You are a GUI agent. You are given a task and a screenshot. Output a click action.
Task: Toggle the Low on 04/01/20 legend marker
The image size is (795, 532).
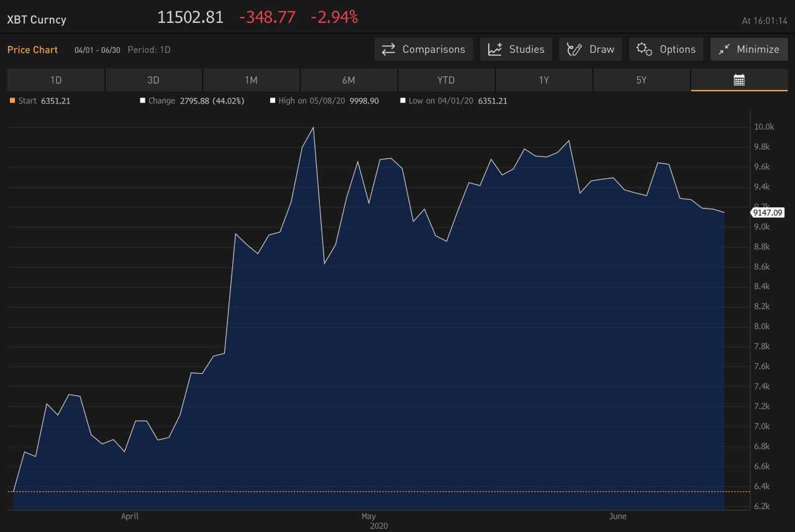pyautogui.click(x=402, y=100)
